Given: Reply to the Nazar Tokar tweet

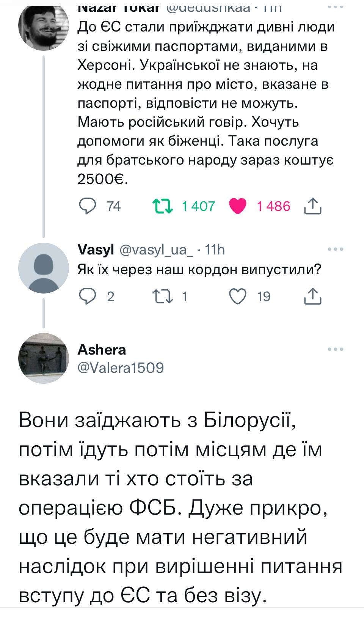Looking at the screenshot, I should tap(87, 206).
